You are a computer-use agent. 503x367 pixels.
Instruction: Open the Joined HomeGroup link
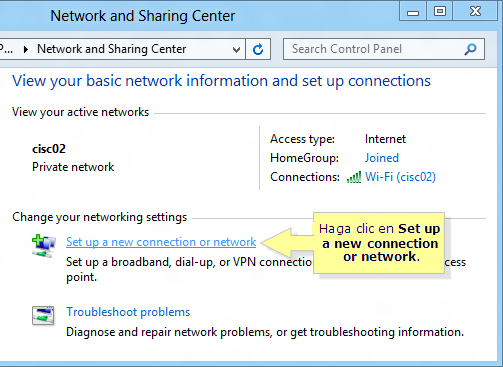click(x=382, y=158)
